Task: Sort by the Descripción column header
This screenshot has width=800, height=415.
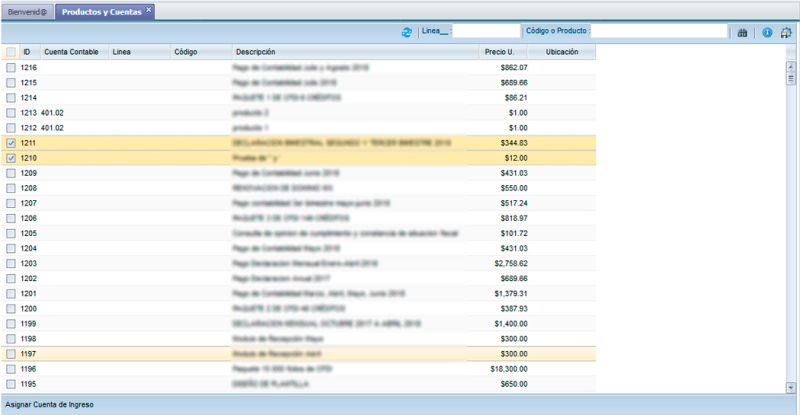Action: click(x=256, y=52)
